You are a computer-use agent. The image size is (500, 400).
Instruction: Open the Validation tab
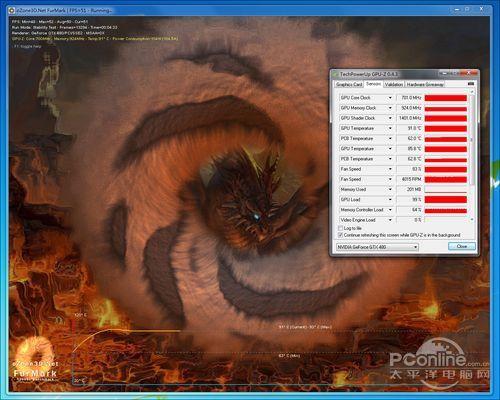pyautogui.click(x=394, y=84)
